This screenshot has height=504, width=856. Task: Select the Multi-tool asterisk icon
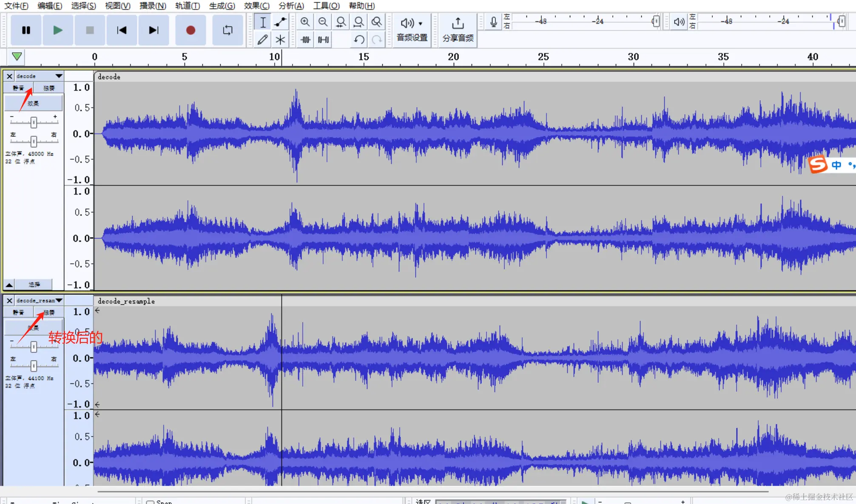click(280, 40)
